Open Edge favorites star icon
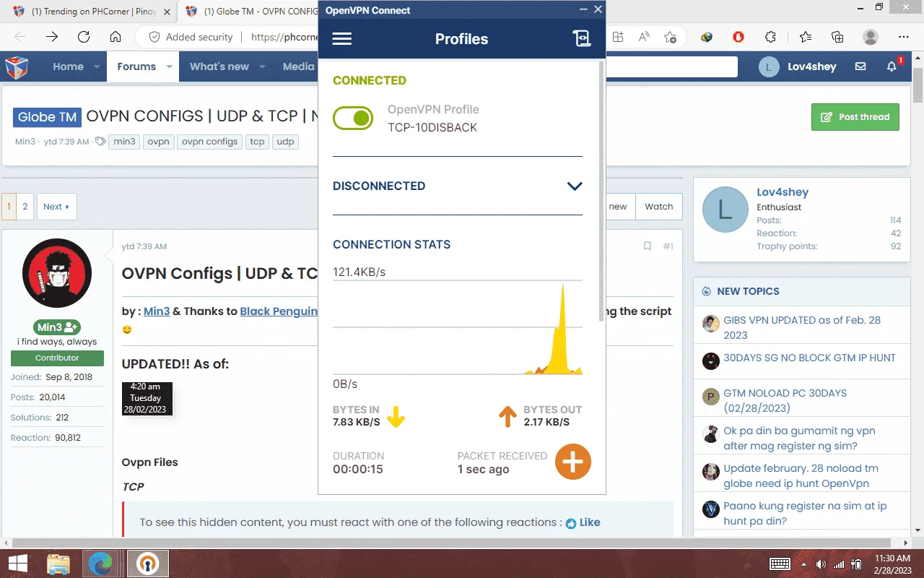The height and width of the screenshot is (578, 924). (806, 37)
